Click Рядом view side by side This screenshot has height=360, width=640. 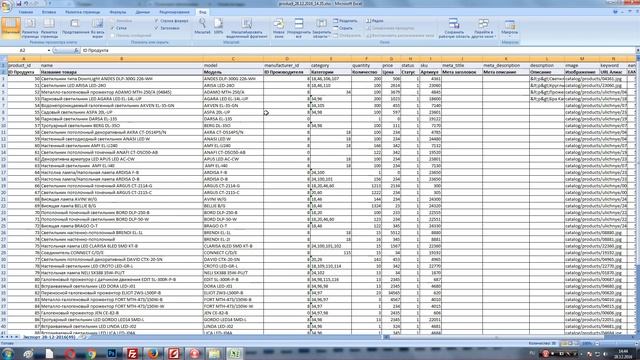[375, 21]
